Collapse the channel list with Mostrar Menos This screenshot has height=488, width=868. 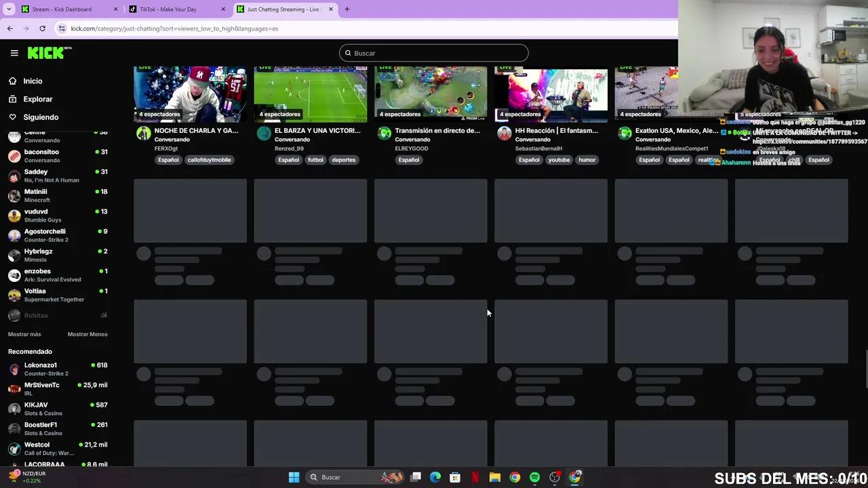click(87, 334)
